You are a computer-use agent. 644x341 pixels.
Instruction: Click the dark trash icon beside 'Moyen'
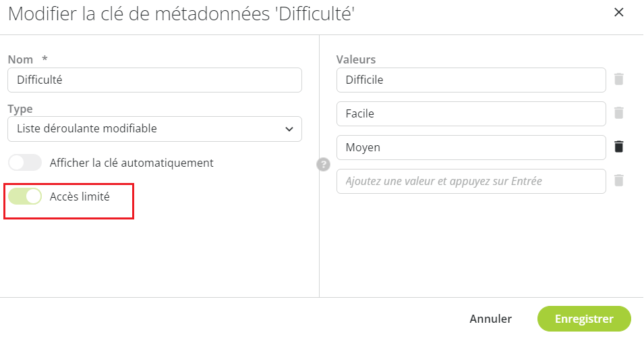[619, 147]
